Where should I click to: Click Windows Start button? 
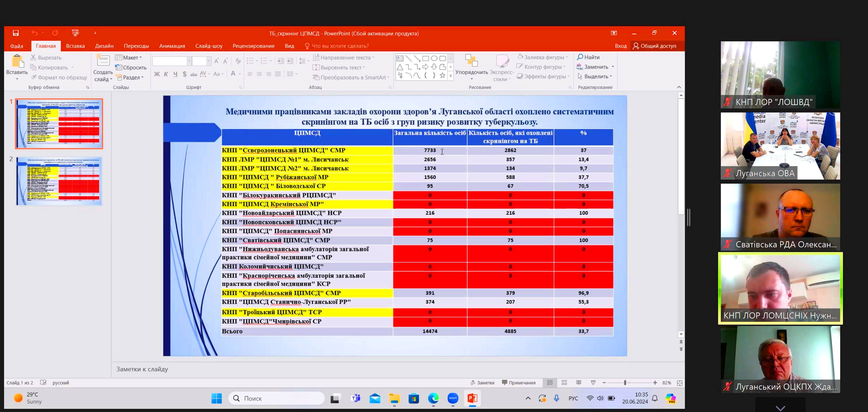216,399
